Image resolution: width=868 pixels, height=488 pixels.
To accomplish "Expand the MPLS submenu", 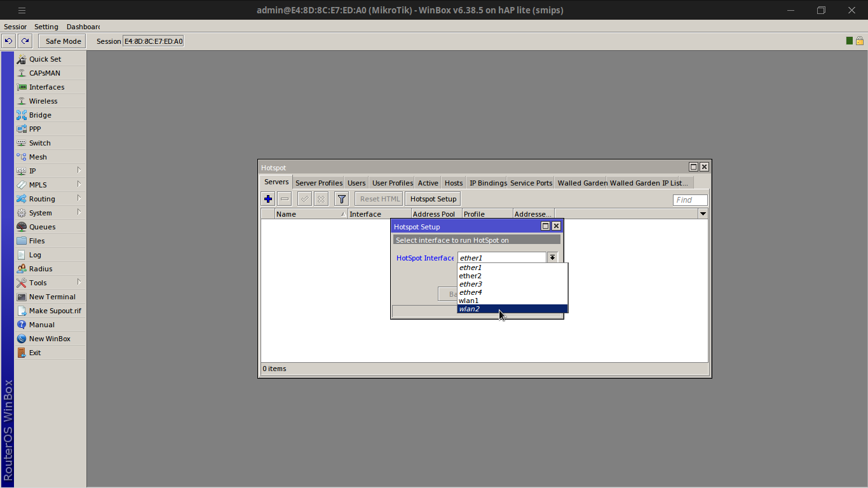I will [50, 185].
